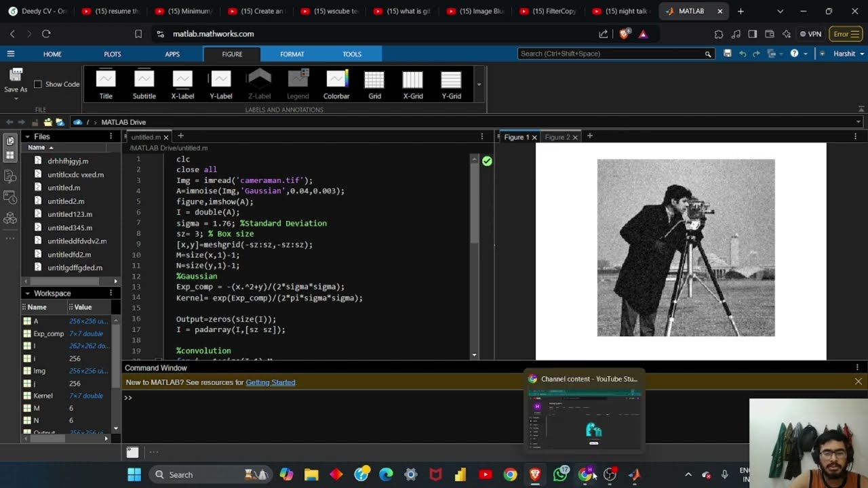
Task: Open Windows Start menu
Action: point(134,474)
